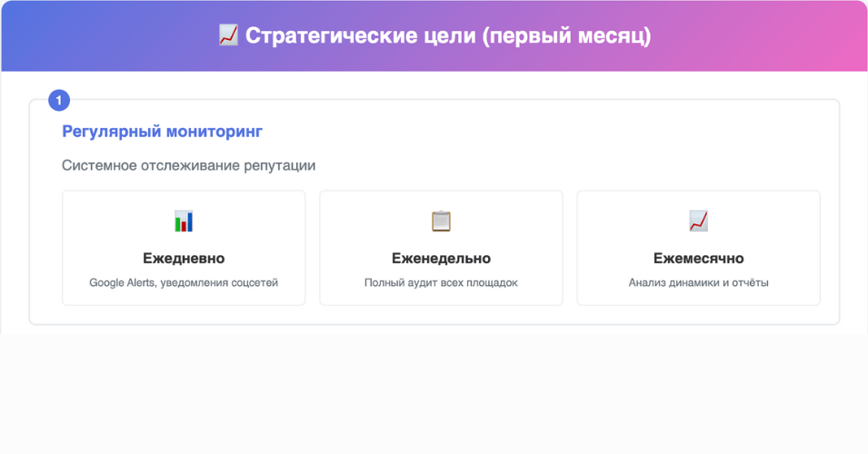Click the Ежемесячно card title

coord(699,258)
